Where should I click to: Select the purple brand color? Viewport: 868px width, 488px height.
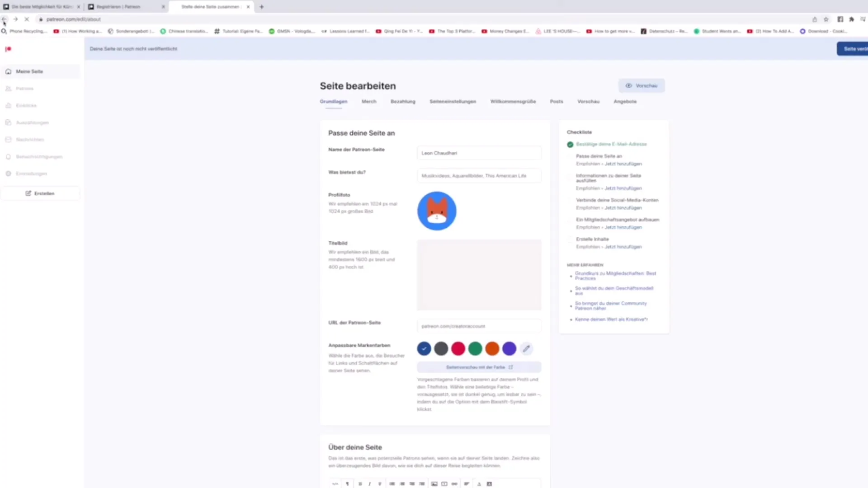tap(509, 349)
